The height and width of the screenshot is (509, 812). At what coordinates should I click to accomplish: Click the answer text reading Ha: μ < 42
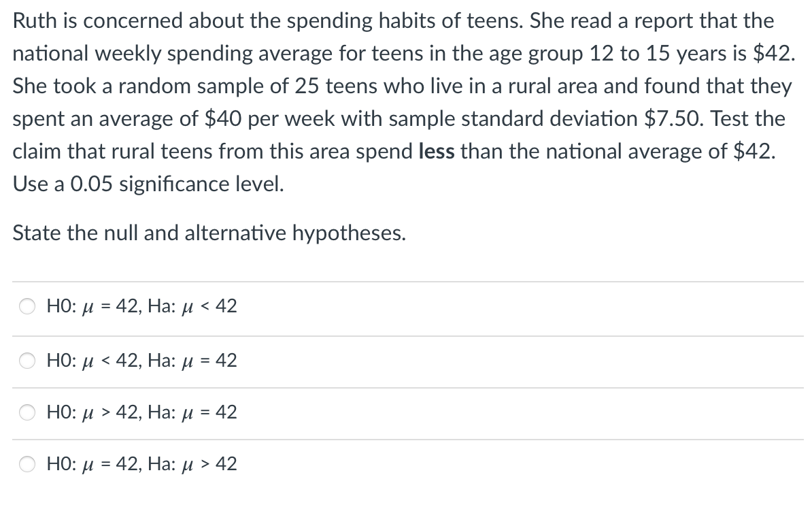192,306
